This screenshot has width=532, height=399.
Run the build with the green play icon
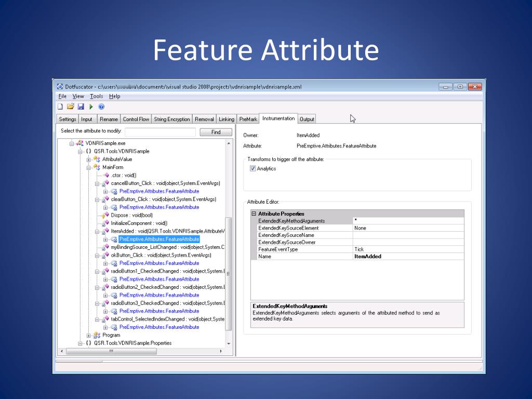(x=91, y=107)
